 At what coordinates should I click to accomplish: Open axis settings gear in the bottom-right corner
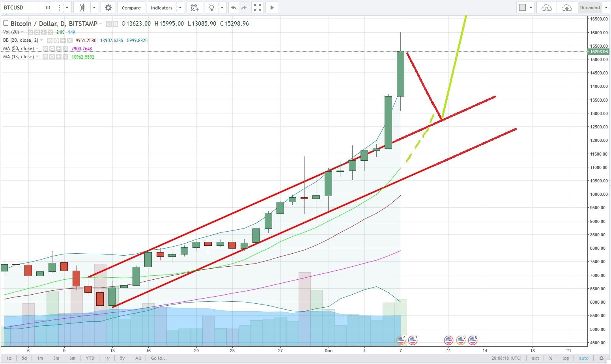(x=602, y=358)
